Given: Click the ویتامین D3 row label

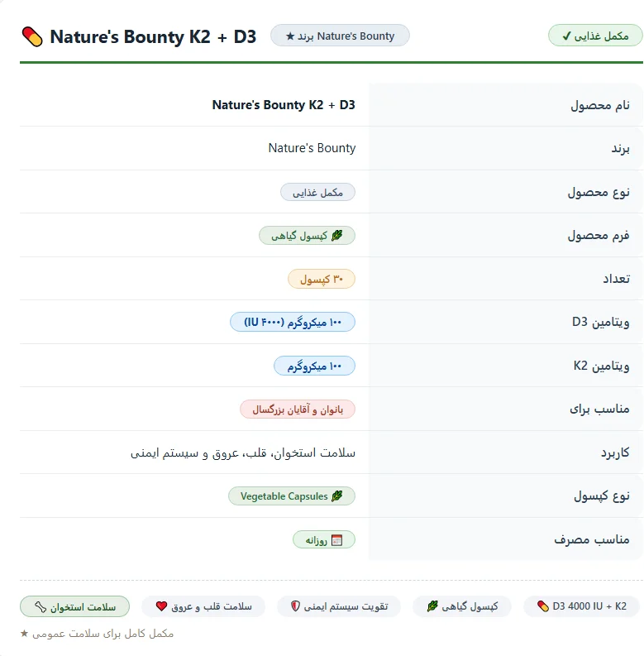Looking at the screenshot, I should (601, 322).
